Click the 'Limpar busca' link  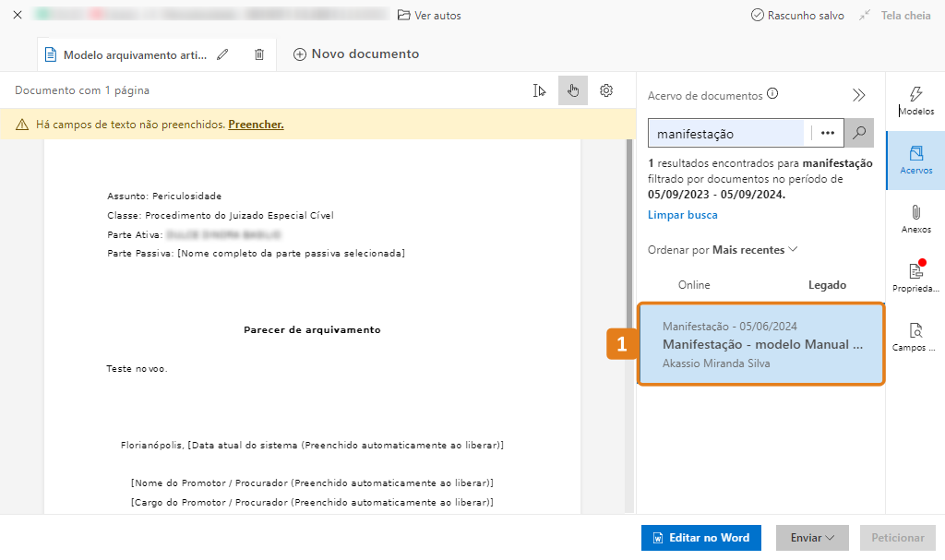tap(682, 215)
